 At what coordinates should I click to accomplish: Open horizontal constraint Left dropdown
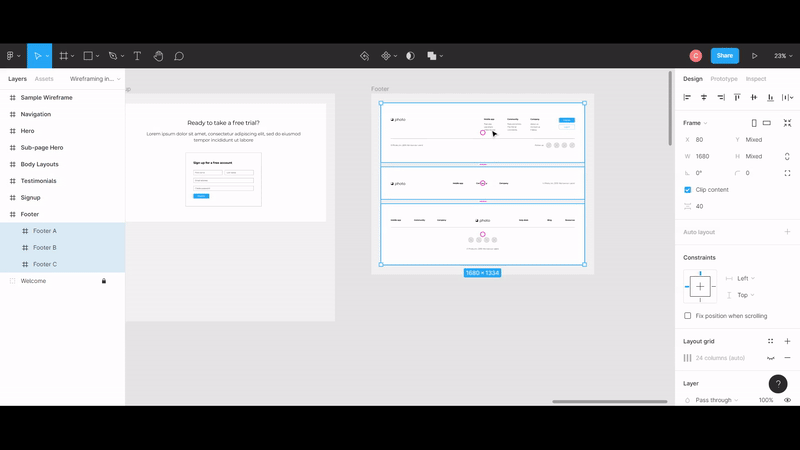(746, 278)
